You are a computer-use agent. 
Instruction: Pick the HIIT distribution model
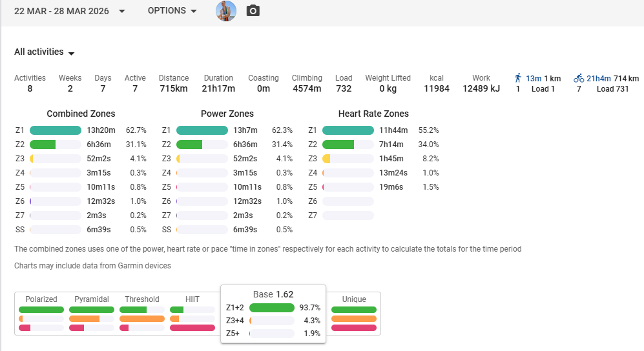[192, 299]
